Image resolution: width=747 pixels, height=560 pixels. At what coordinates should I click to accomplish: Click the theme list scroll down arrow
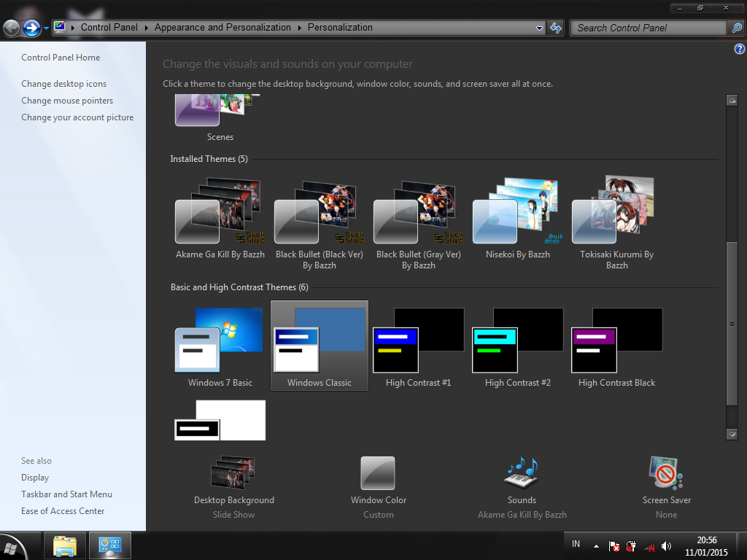(x=732, y=435)
